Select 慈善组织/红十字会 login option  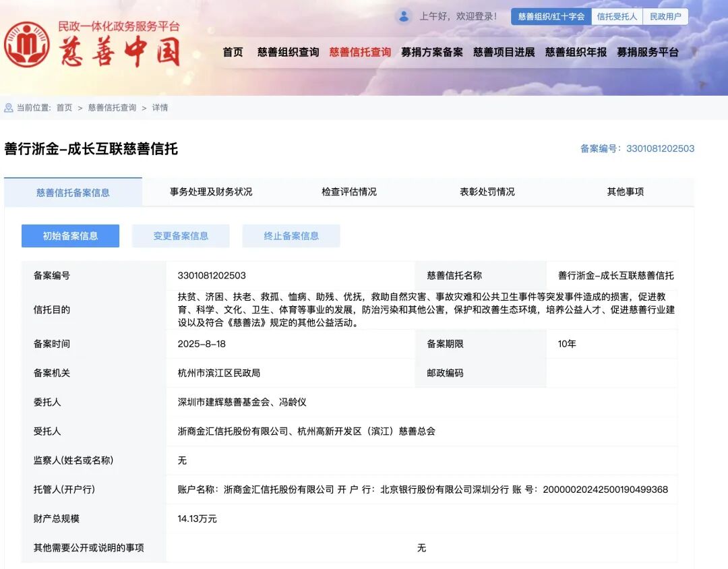tap(551, 17)
